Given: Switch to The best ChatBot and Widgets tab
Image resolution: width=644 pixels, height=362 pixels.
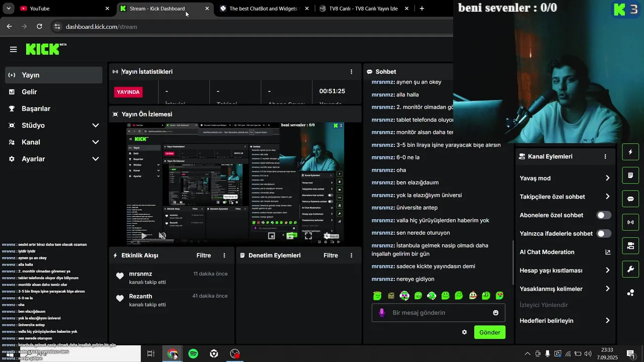Looking at the screenshot, I should tap(264, 9).
